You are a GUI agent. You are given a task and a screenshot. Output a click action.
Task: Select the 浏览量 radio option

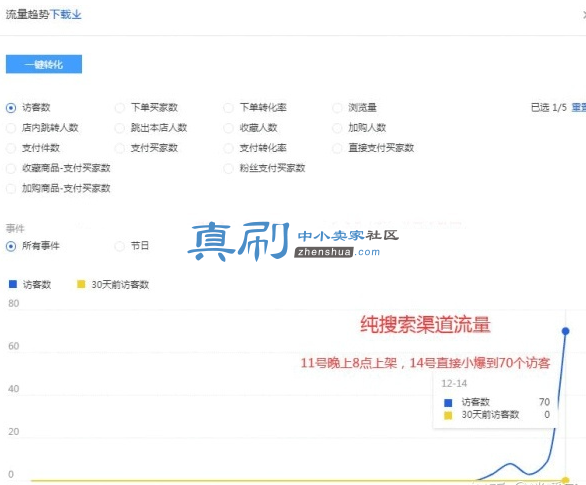[337, 108]
